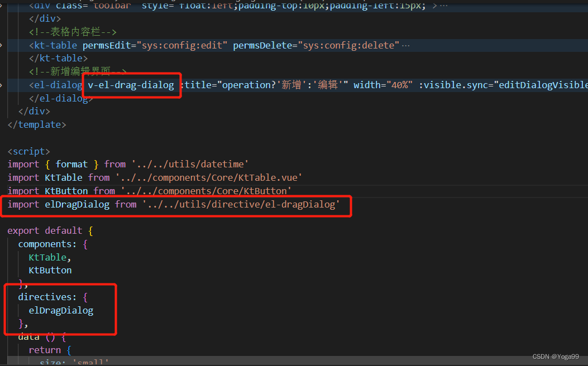Click the v-el-drag-dialog directive attribute
The image size is (588, 366).
(x=131, y=85)
